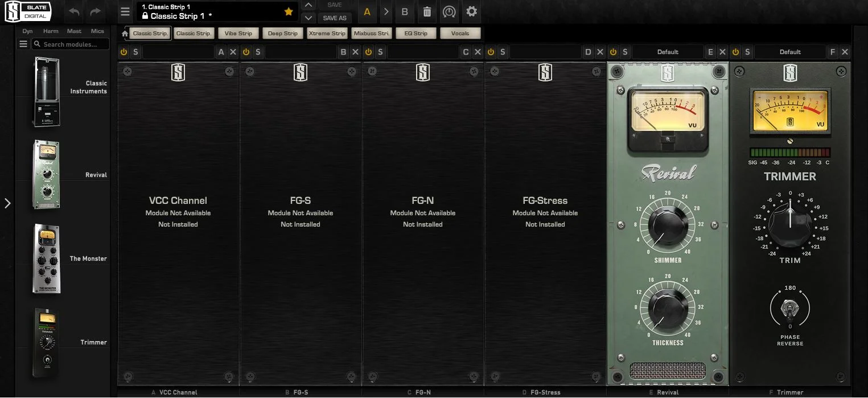This screenshot has width=868, height=398.
Task: Mark Classic Strip 1 as favorite with star
Action: [x=289, y=11]
